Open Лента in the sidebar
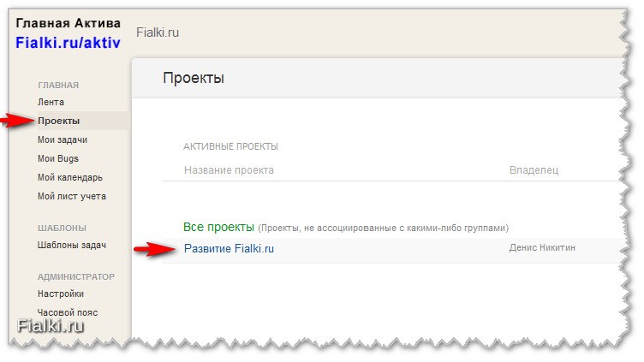Screen dimensions: 644x362 51,102
